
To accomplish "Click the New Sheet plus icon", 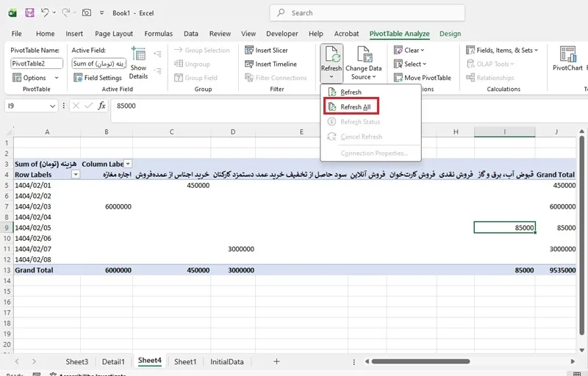I will click(276, 361).
